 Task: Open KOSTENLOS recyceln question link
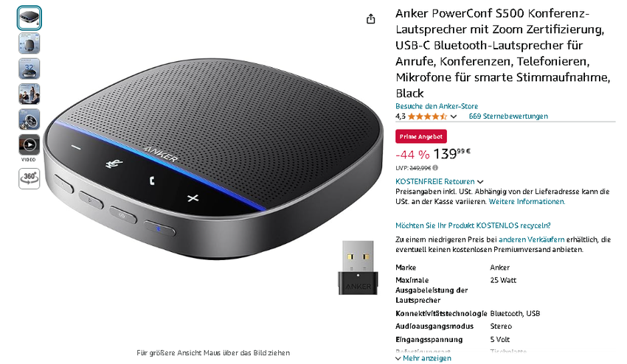473,225
